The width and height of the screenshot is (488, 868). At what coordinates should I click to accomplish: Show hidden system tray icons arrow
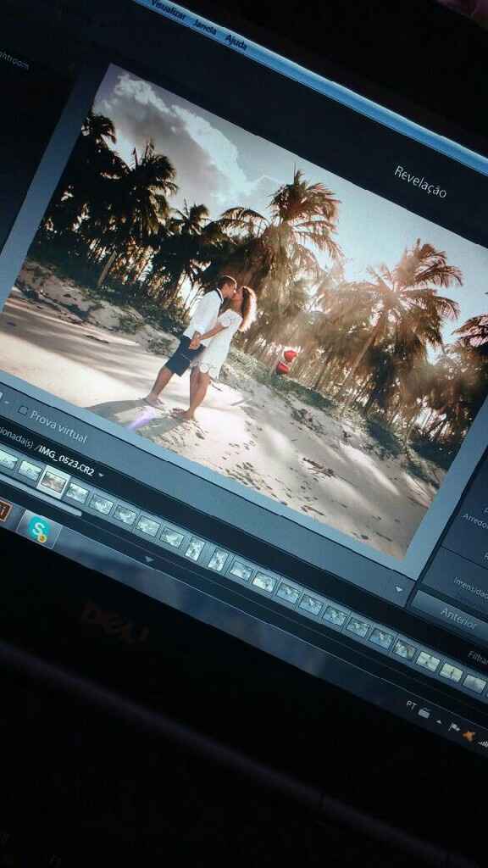[x=440, y=721]
